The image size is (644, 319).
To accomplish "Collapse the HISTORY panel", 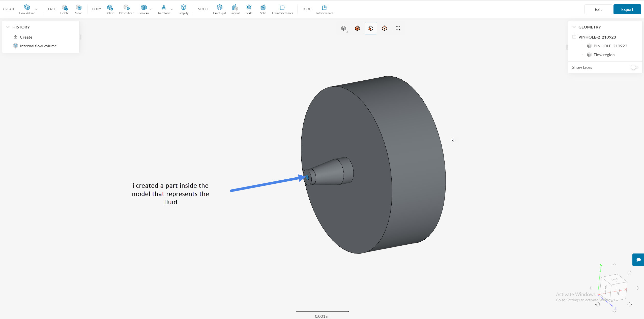I will [8, 27].
